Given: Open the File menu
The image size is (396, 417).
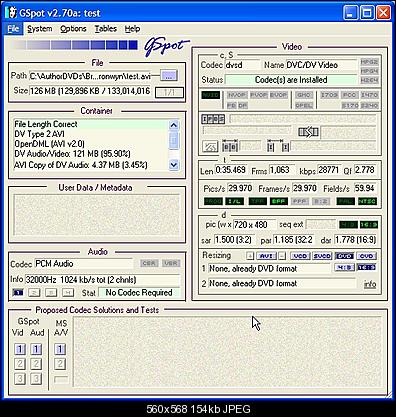Looking at the screenshot, I should [13, 29].
